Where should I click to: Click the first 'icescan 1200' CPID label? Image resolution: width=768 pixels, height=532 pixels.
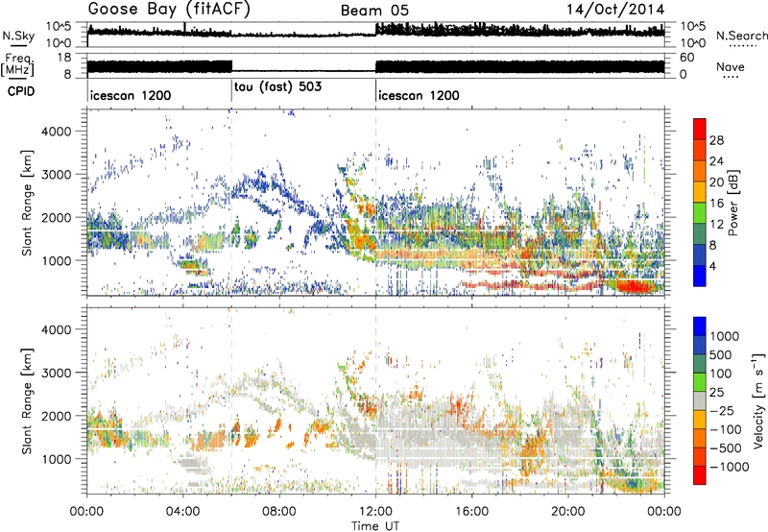[131, 95]
